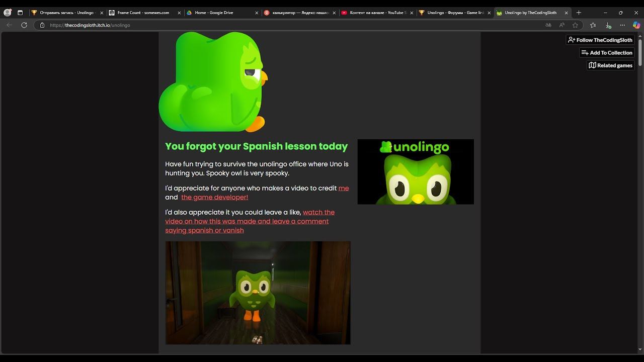Open 'the game developer!' link
The height and width of the screenshot is (362, 644).
(214, 197)
